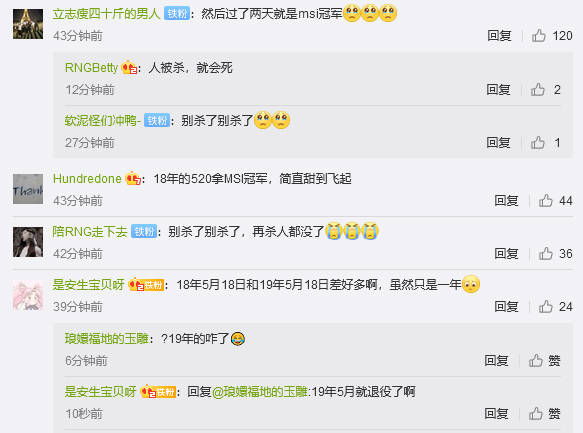Open 陪RNG走下去 profile avatar
Viewport: 583px width, 433px height.
coord(28,242)
